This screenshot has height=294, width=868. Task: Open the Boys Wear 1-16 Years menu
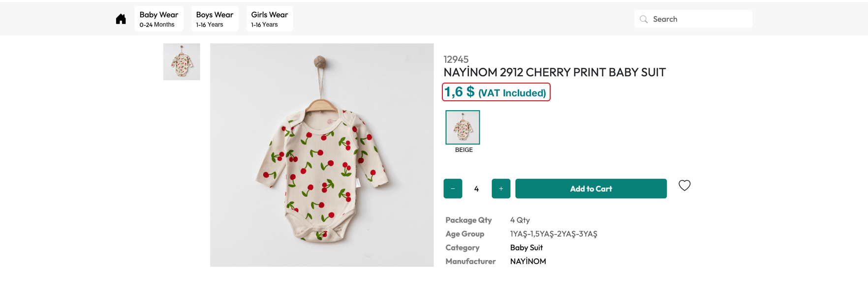click(x=215, y=19)
